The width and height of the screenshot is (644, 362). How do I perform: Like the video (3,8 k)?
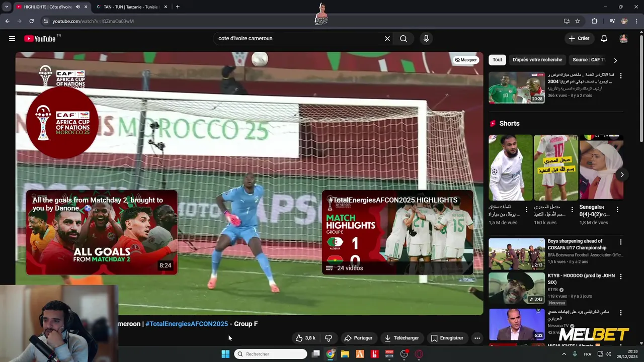tap(305, 338)
